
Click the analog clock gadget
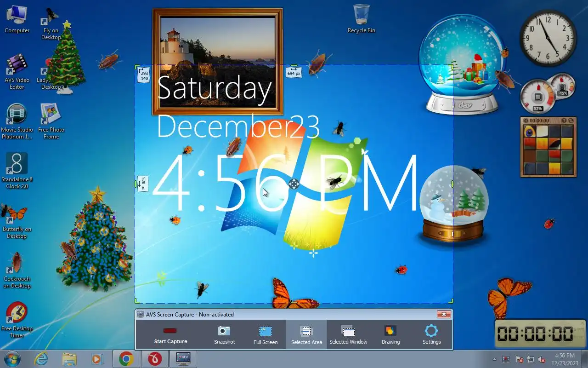[x=548, y=39]
